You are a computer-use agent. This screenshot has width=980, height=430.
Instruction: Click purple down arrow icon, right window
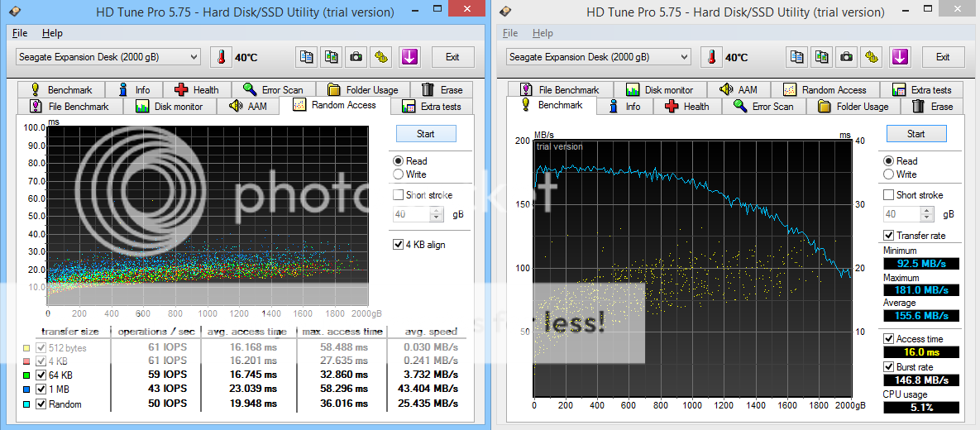[900, 57]
